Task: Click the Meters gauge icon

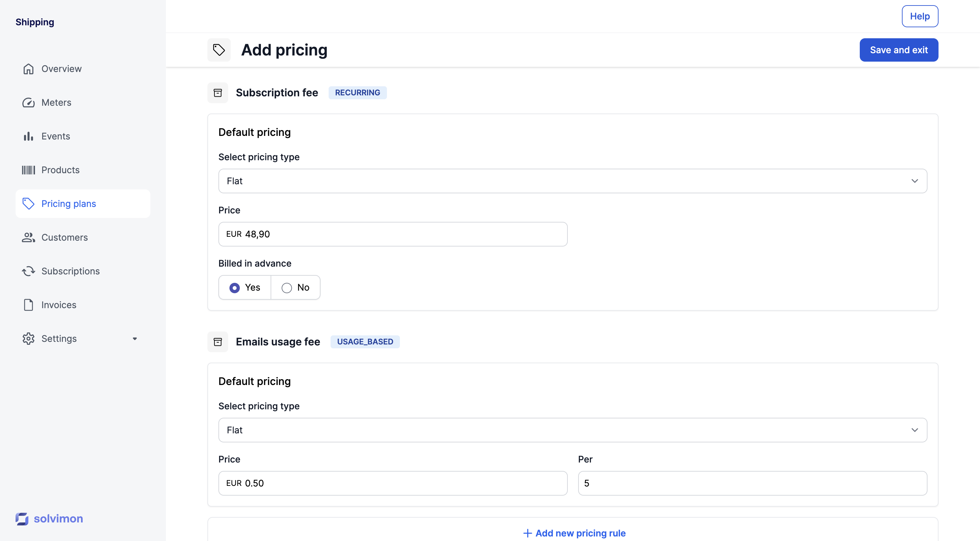Action: pyautogui.click(x=28, y=103)
